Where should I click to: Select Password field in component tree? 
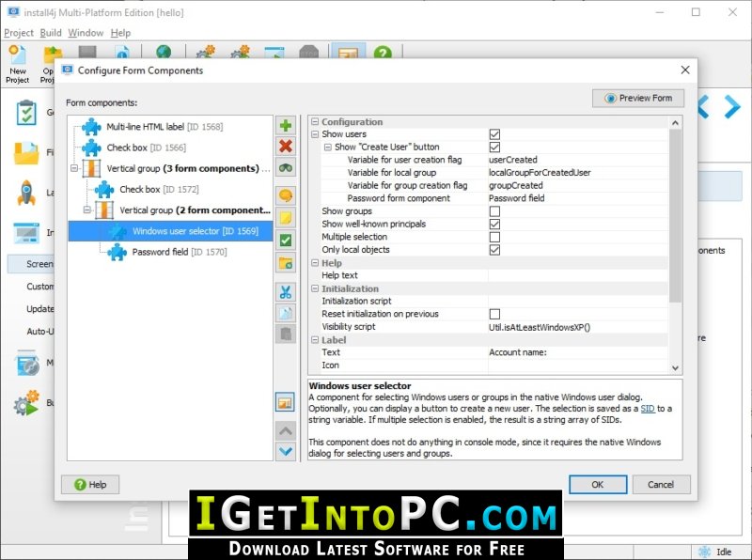click(160, 252)
